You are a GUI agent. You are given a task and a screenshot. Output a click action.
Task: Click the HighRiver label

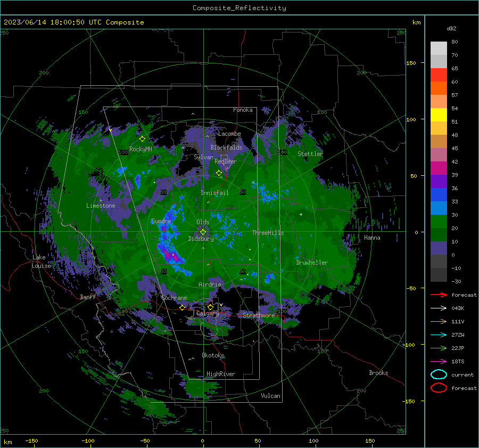221,374
